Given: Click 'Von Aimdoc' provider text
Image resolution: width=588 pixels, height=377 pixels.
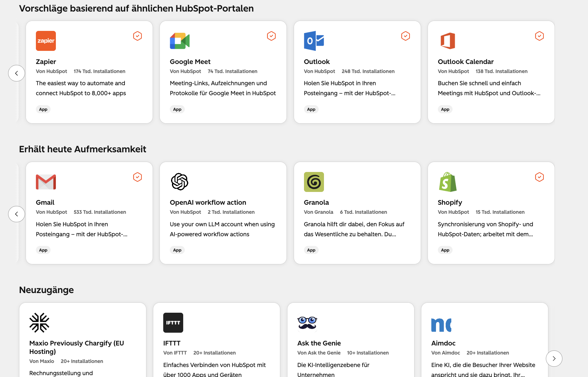Looking at the screenshot, I should 446,353.
